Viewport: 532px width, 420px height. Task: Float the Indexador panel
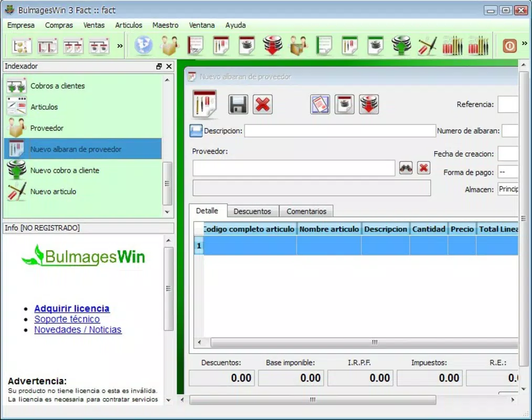point(159,66)
